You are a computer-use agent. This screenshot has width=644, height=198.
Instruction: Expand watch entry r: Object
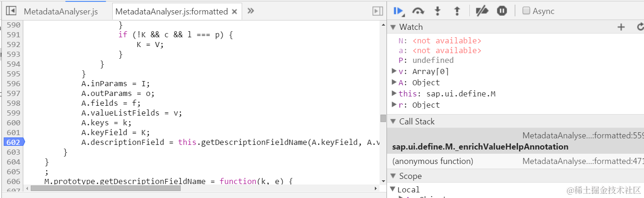point(394,105)
